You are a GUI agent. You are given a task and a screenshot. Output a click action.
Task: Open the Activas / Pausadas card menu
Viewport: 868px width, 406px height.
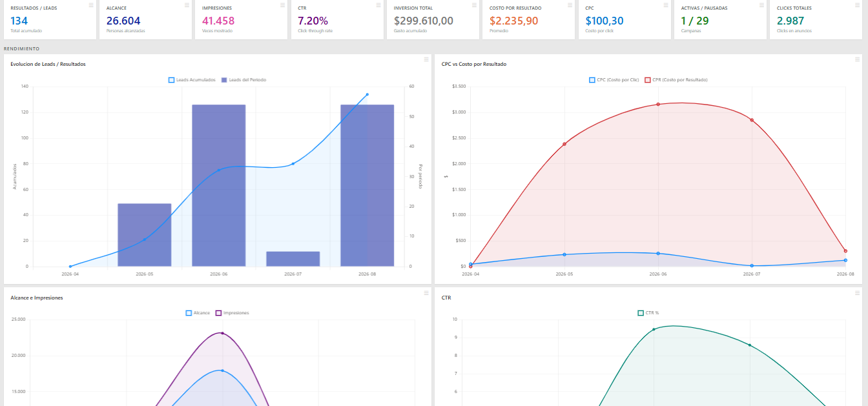pyautogui.click(x=761, y=5)
